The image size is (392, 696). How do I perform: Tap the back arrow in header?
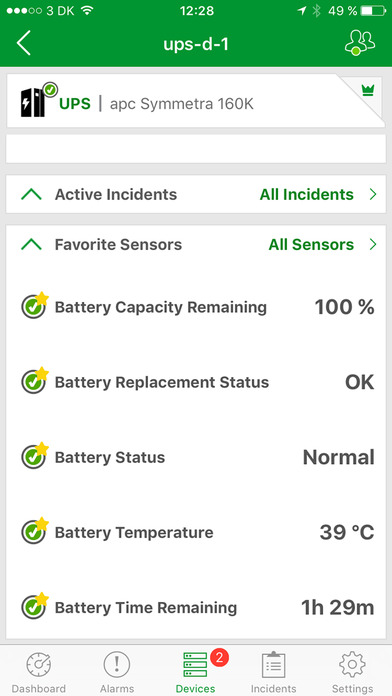pyautogui.click(x=24, y=44)
